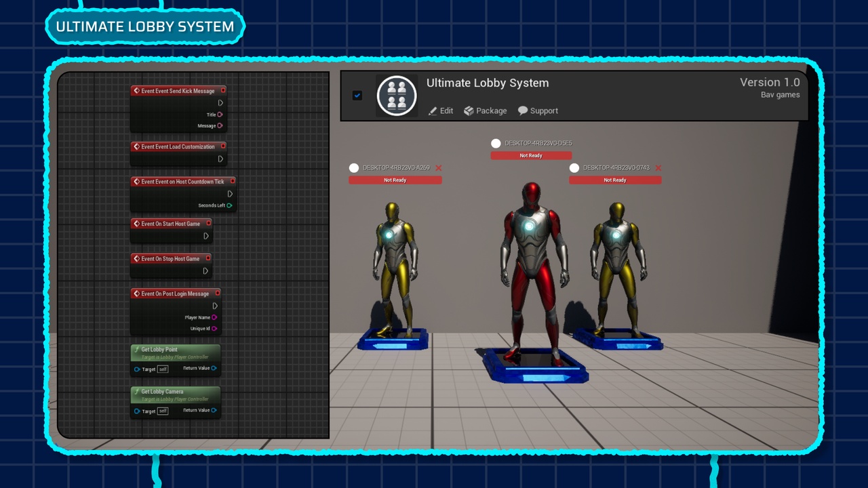The width and height of the screenshot is (868, 488).
Task: Click delegate pin on Event On Post Login Message
Action: [x=218, y=293]
